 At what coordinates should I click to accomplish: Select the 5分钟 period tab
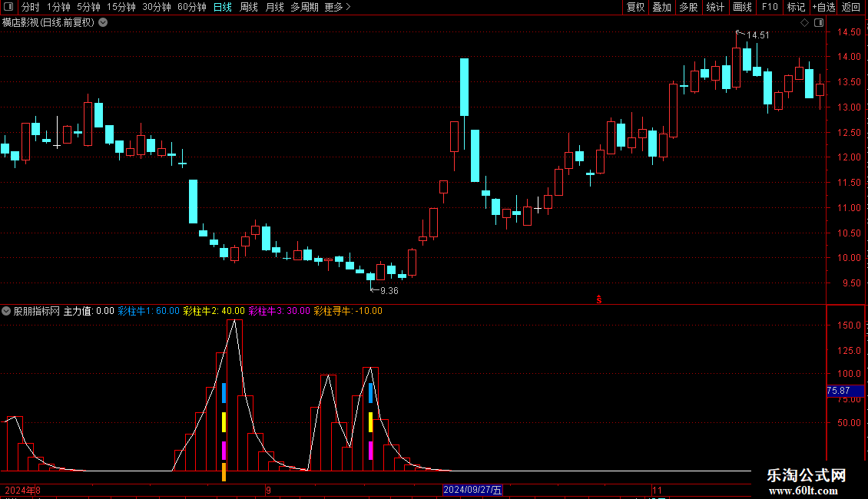coord(88,7)
